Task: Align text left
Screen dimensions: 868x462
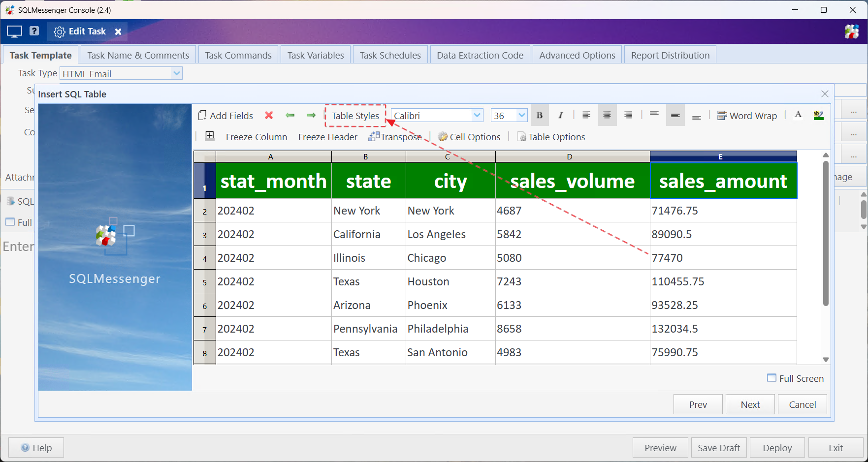Action: point(586,116)
